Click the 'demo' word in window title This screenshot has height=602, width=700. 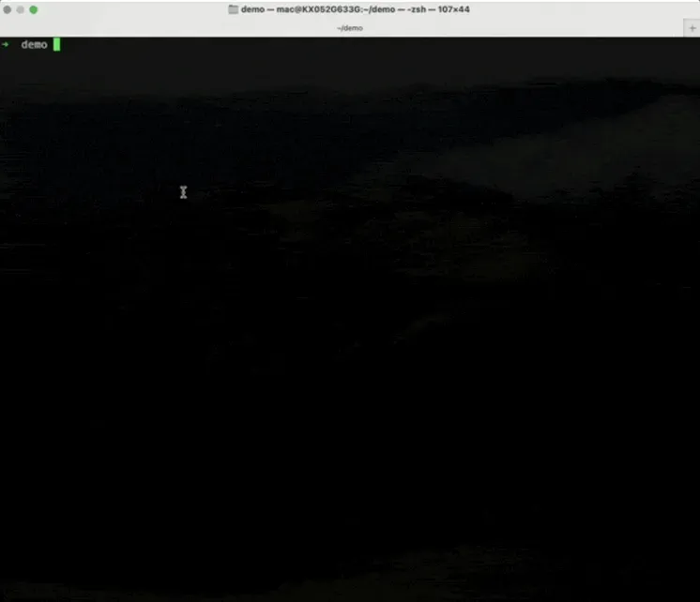(x=252, y=9)
